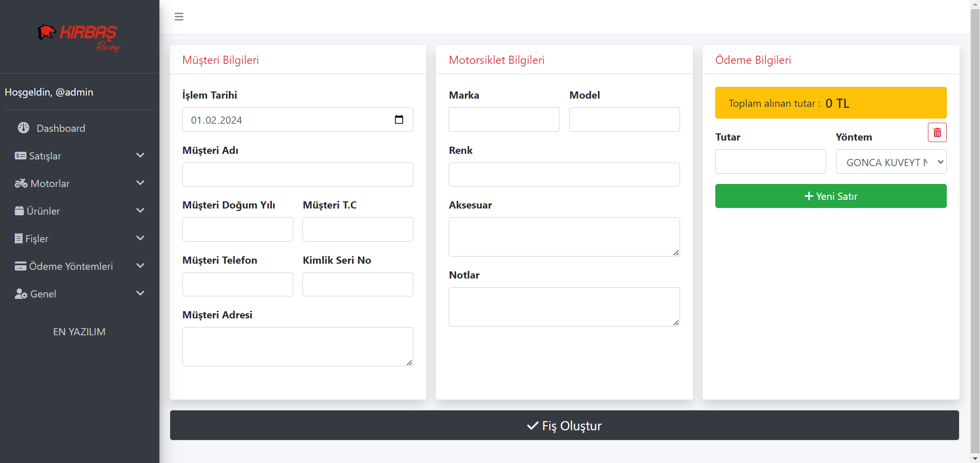This screenshot has width=980, height=463.
Task: Expand the Ürünler submenu arrow
Action: (141, 211)
